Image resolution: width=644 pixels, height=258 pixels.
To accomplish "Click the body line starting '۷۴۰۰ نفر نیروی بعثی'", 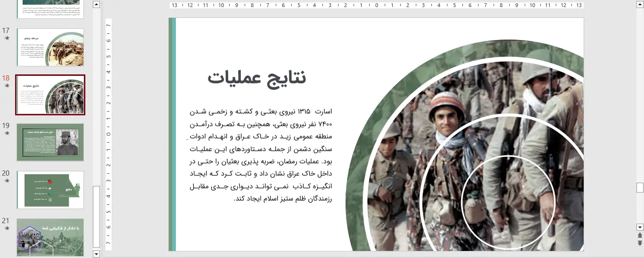I will (260, 124).
